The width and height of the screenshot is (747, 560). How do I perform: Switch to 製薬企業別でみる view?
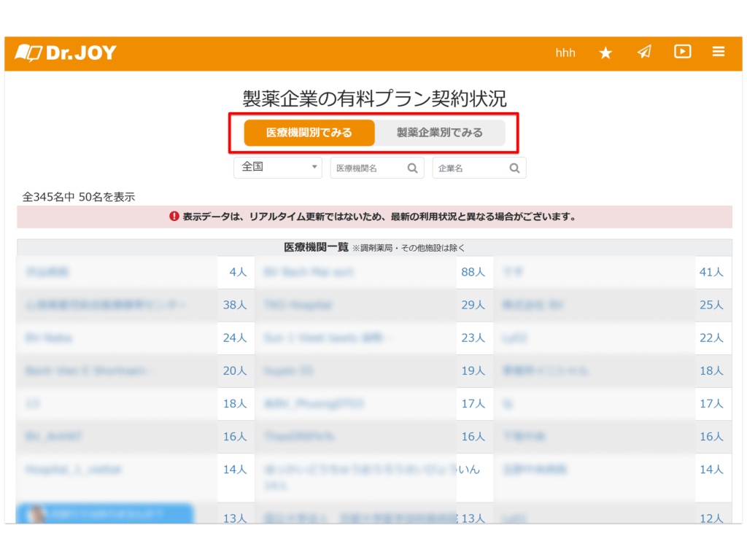[439, 133]
